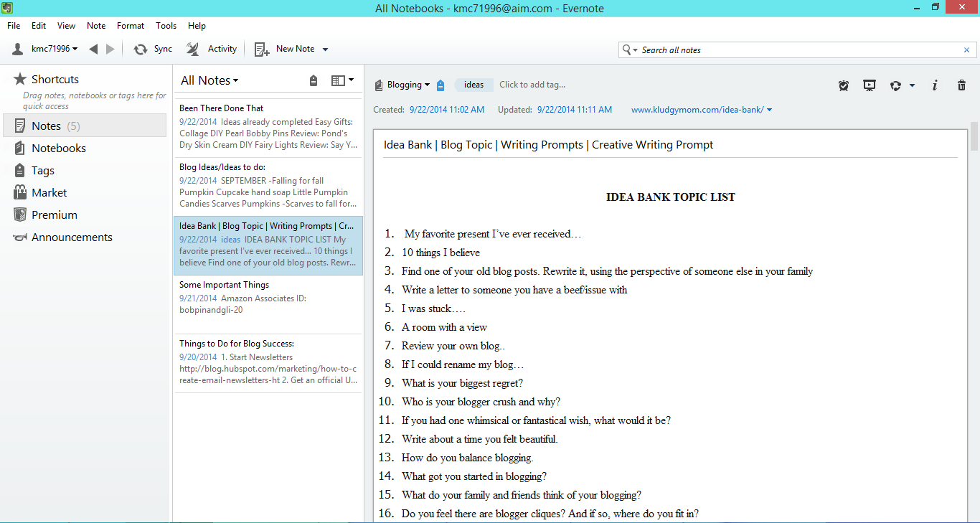The width and height of the screenshot is (980, 523).
Task: Open the Tools menu
Action: pos(166,25)
